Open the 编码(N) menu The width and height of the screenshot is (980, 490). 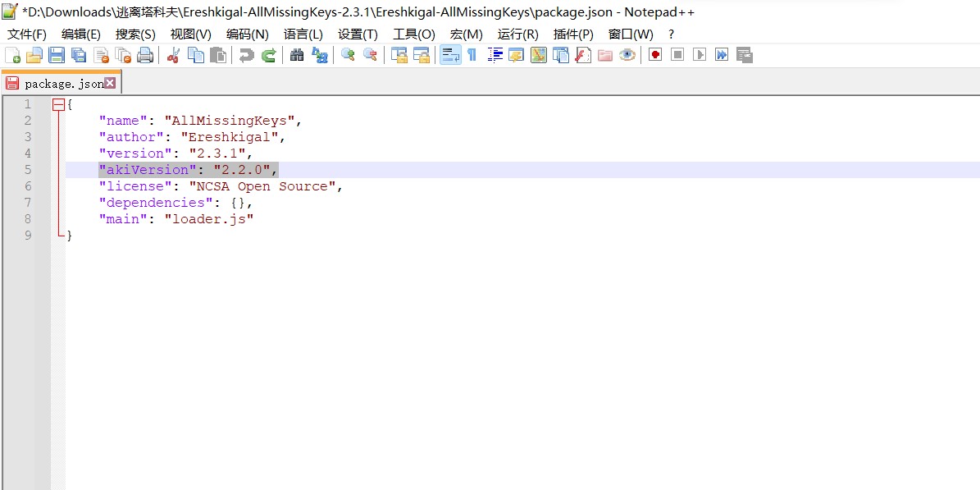pyautogui.click(x=248, y=34)
